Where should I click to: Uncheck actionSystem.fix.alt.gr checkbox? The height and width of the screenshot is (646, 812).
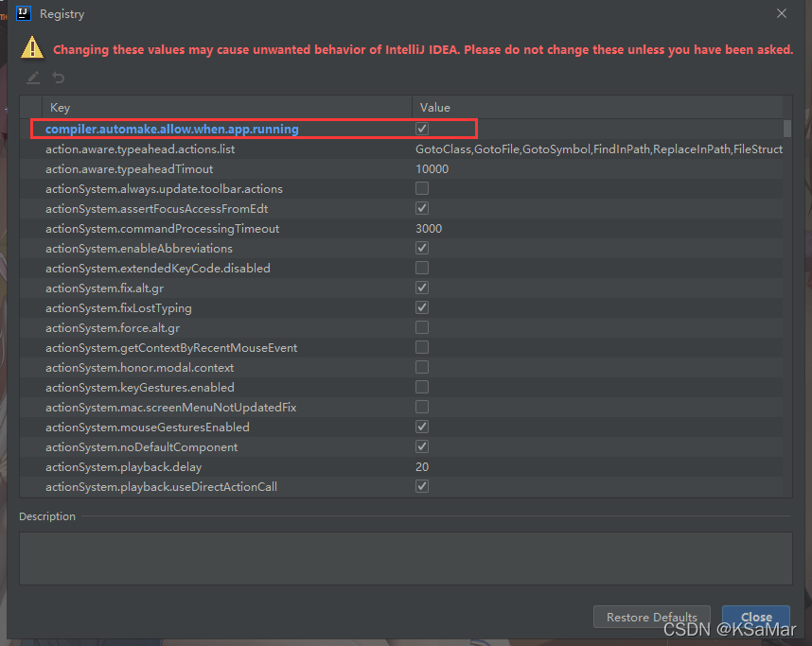422,288
